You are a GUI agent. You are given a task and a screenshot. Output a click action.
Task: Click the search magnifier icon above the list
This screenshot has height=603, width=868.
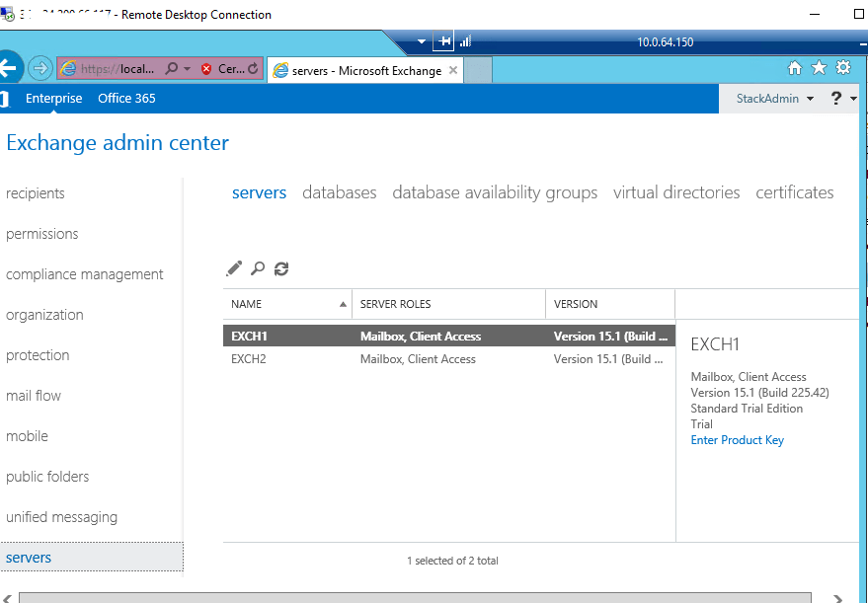click(x=258, y=268)
